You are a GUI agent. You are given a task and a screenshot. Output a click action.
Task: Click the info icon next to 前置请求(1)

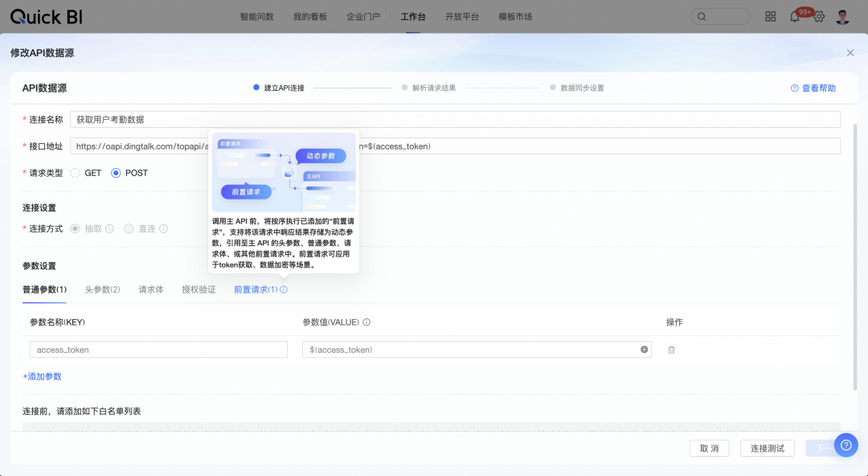point(284,289)
